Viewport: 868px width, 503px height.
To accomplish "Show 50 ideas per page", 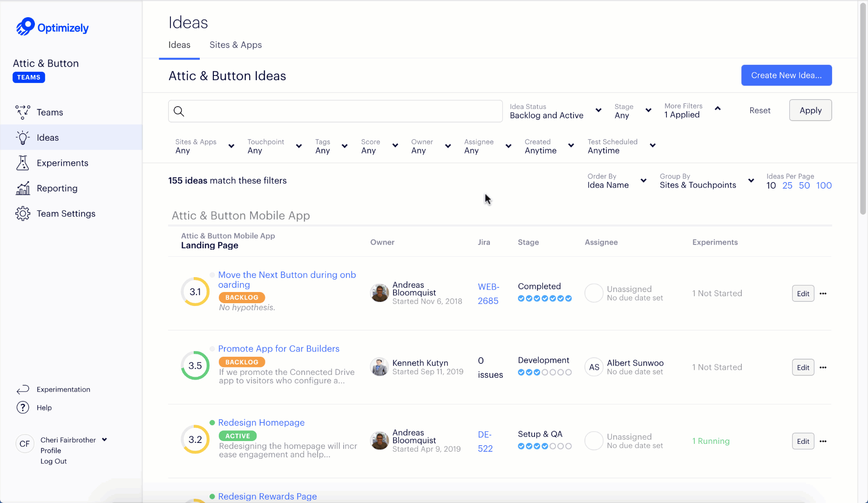I will 804,185.
